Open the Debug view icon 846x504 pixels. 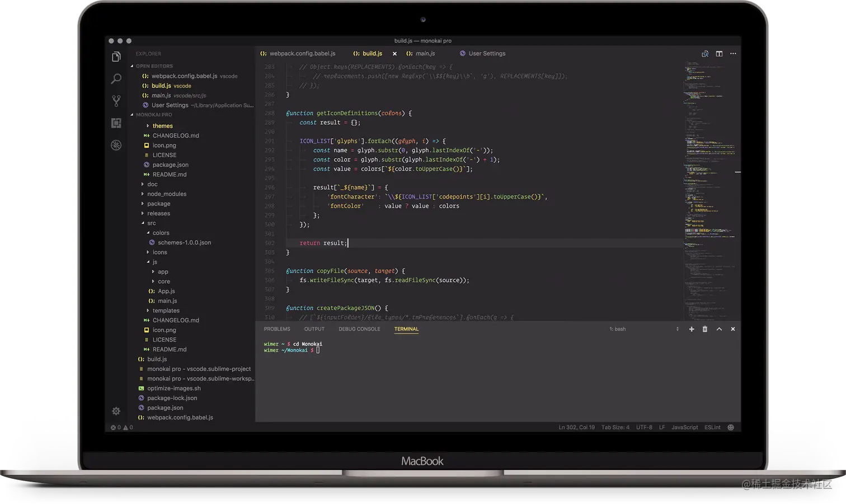pyautogui.click(x=116, y=145)
